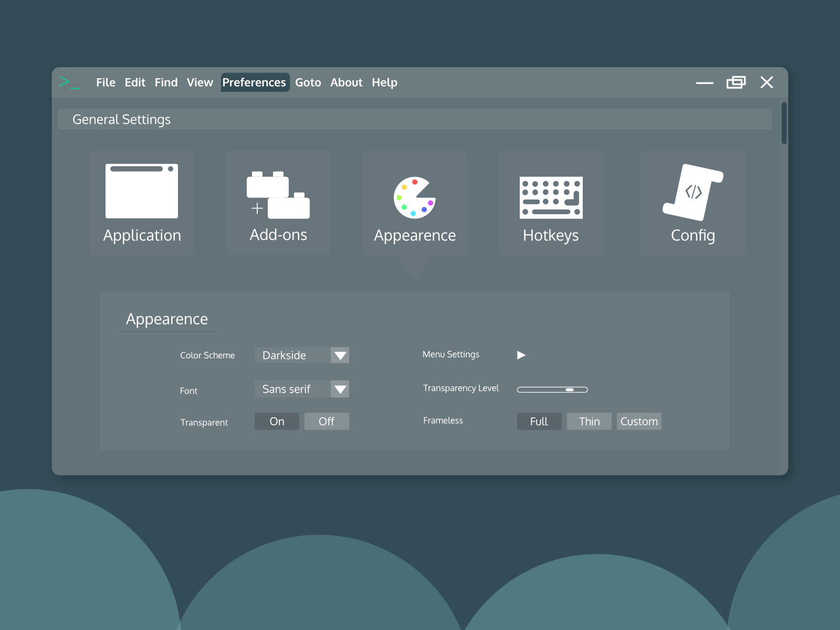Turn On the Transparent option
840x630 pixels.
pos(277,421)
